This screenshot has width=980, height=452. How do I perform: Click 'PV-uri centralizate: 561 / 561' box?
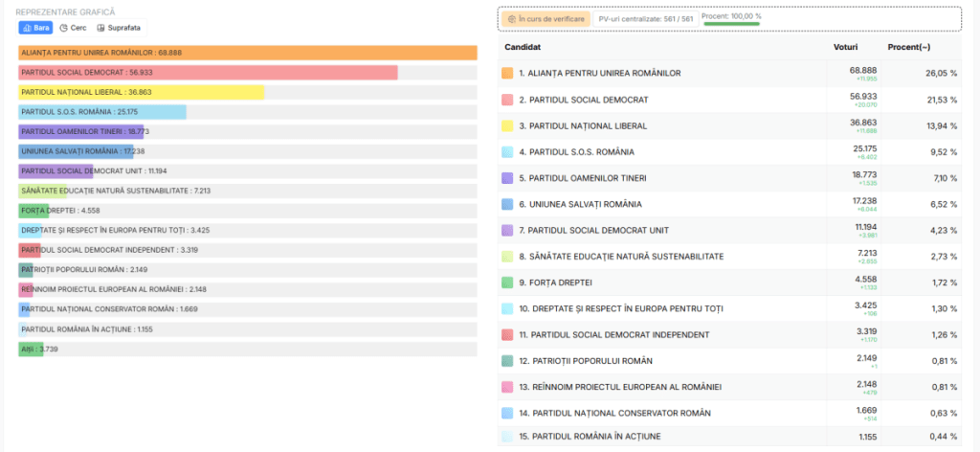pos(646,19)
